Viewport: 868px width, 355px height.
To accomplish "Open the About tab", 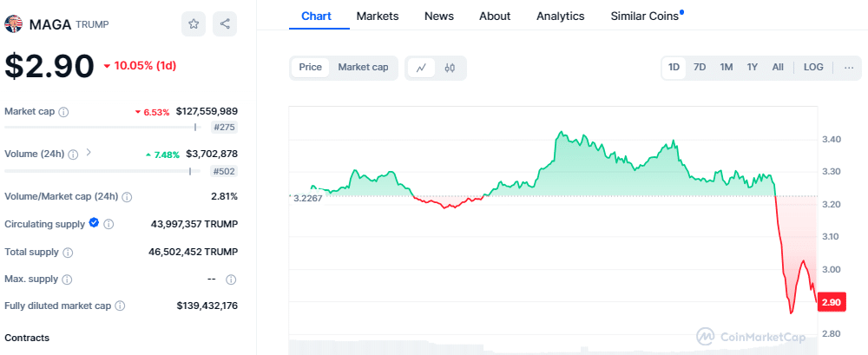I will [x=495, y=16].
